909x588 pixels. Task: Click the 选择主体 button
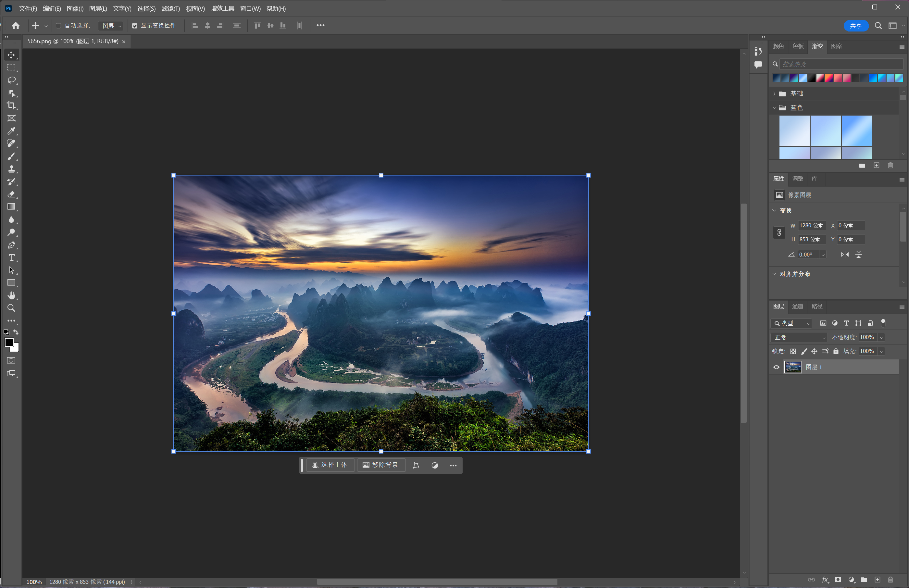click(x=330, y=465)
